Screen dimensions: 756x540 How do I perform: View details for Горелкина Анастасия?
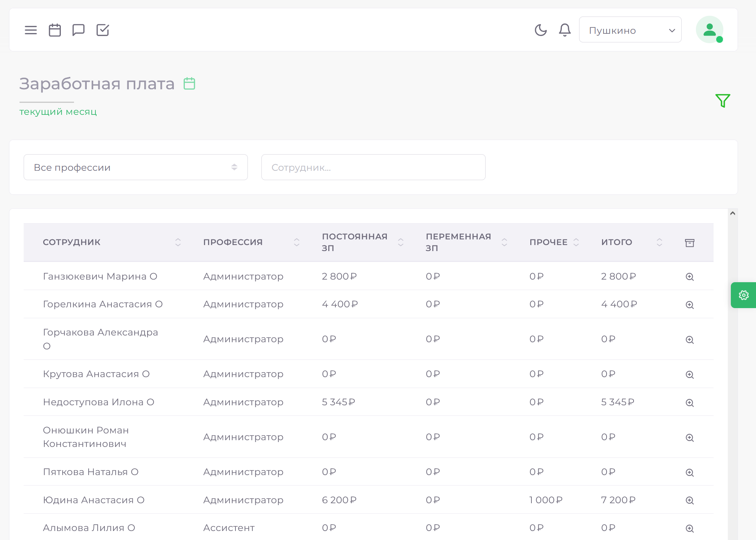(690, 305)
